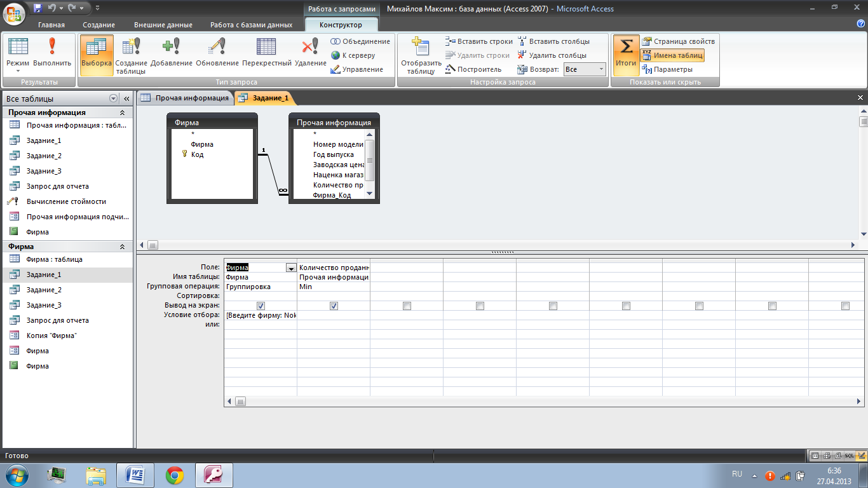Screen dimensions: 868x488
Task: Check Вывод на экран in third column
Action: (407, 306)
